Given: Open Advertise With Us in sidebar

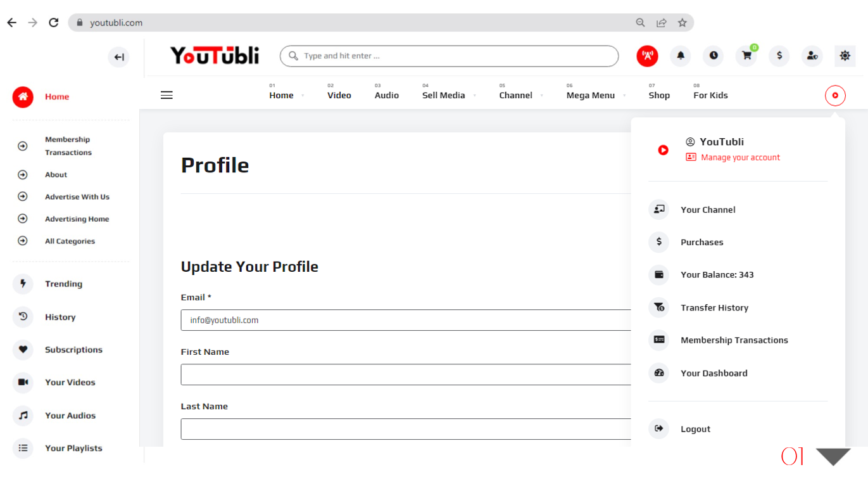Looking at the screenshot, I should point(77,196).
